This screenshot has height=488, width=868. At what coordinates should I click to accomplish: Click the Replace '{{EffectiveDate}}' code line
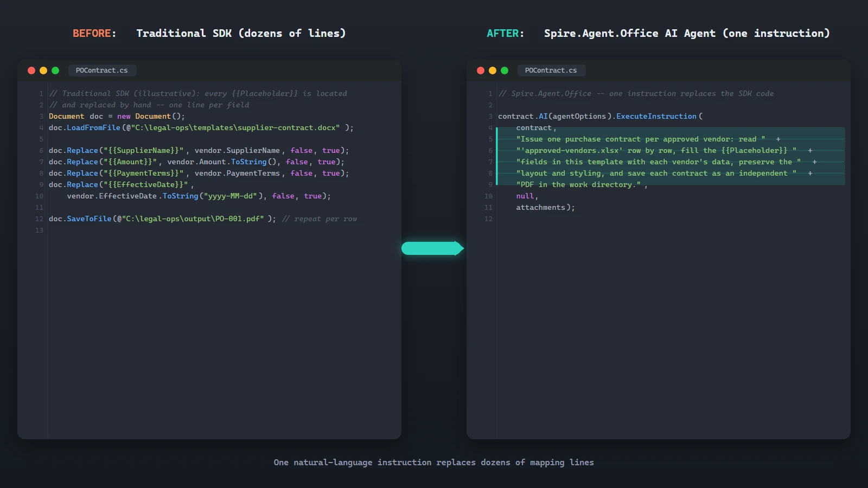pos(121,185)
